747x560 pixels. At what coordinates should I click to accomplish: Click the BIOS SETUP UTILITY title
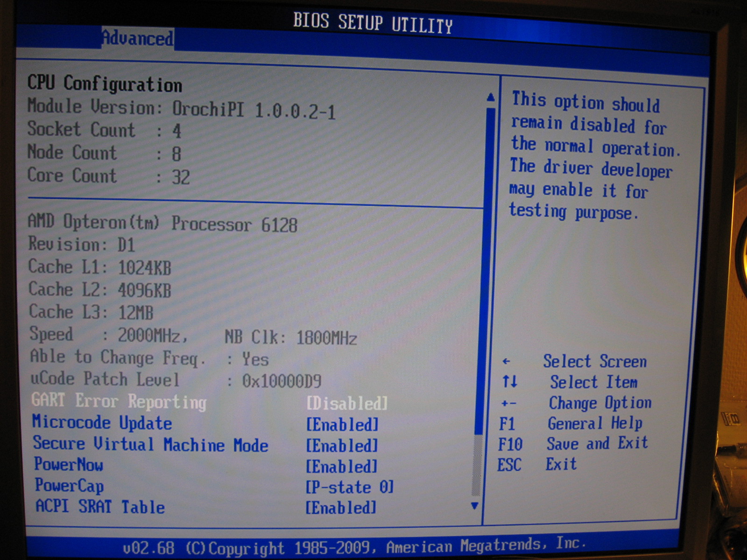(373, 23)
